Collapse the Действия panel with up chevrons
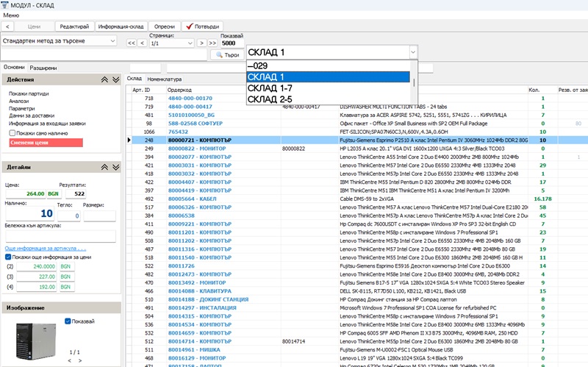 pyautogui.click(x=104, y=79)
